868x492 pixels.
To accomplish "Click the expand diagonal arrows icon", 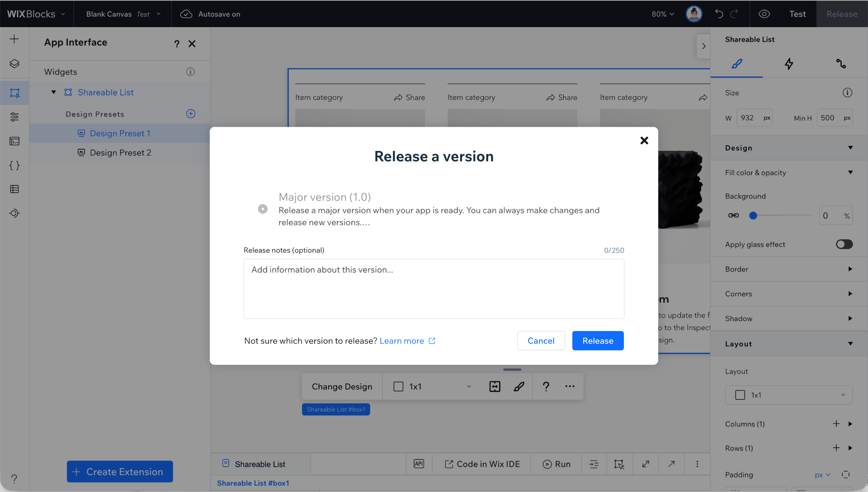I will (646, 464).
